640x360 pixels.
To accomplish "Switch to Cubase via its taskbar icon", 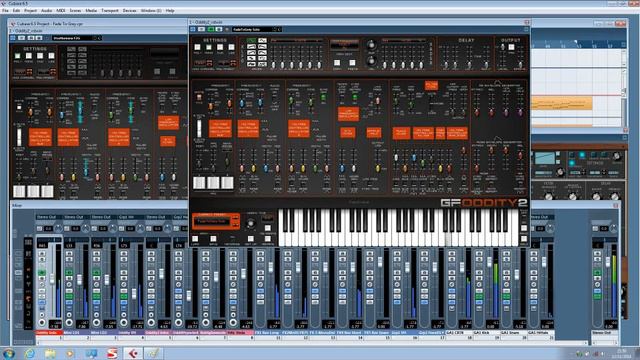I will point(133,353).
